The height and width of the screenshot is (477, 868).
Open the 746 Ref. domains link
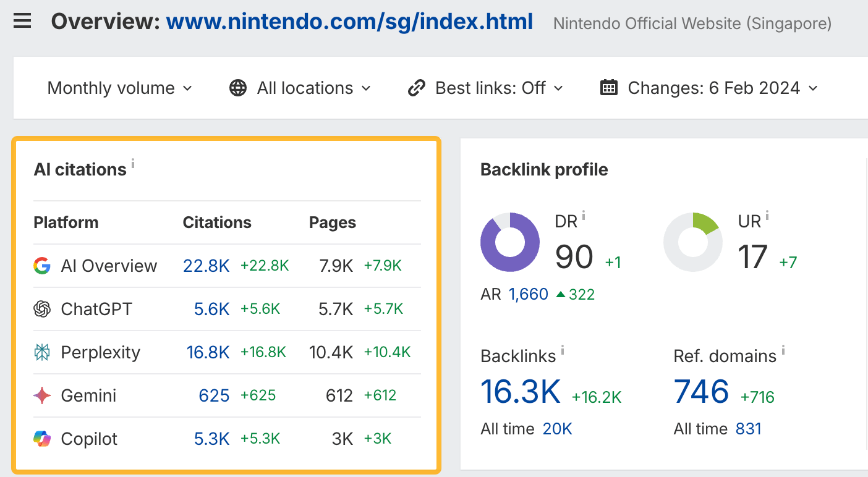coord(701,392)
